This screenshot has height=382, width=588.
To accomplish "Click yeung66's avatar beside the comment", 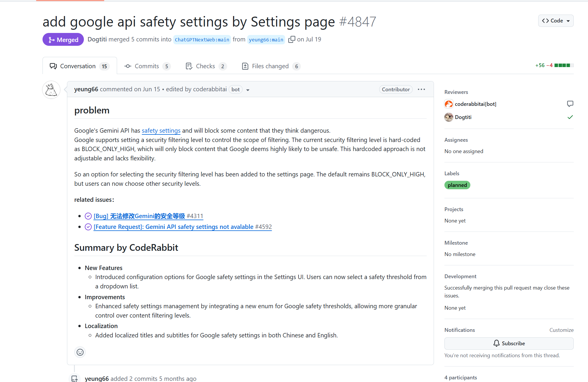I will 51,90.
